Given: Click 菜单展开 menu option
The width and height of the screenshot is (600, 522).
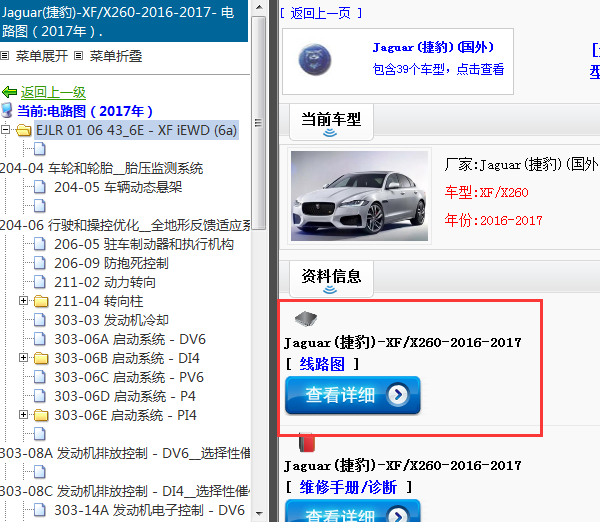Looking at the screenshot, I should (x=42, y=56).
